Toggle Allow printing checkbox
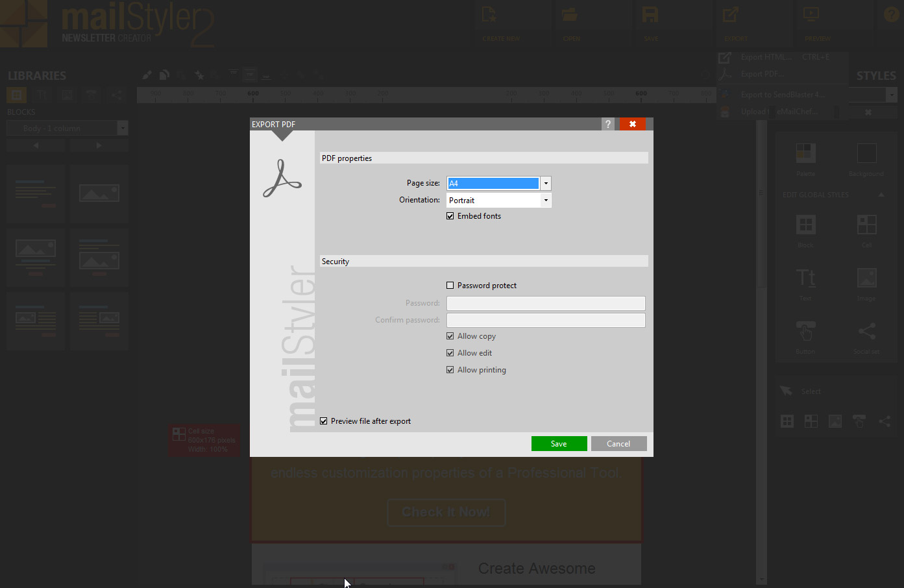 coord(450,370)
